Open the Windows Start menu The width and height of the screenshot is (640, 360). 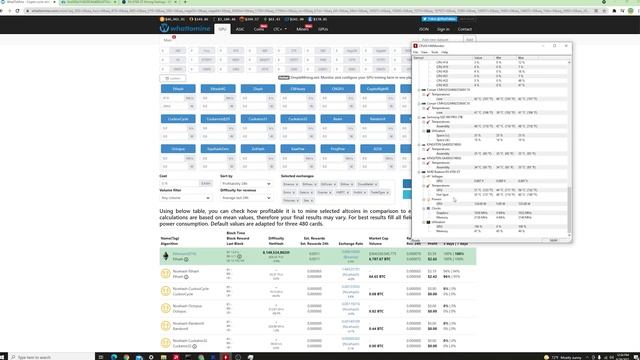click(x=3, y=357)
